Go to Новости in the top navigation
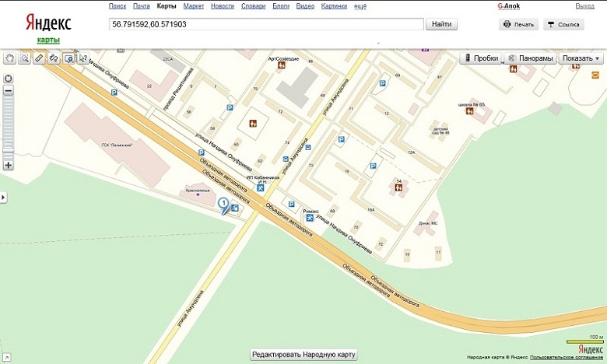Image resolution: width=607 pixels, height=364 pixels. tap(222, 5)
